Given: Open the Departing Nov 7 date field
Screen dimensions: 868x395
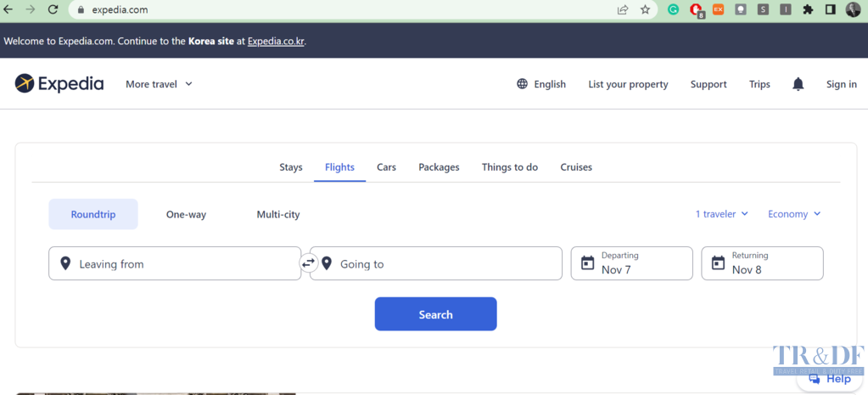Looking at the screenshot, I should coord(631,263).
